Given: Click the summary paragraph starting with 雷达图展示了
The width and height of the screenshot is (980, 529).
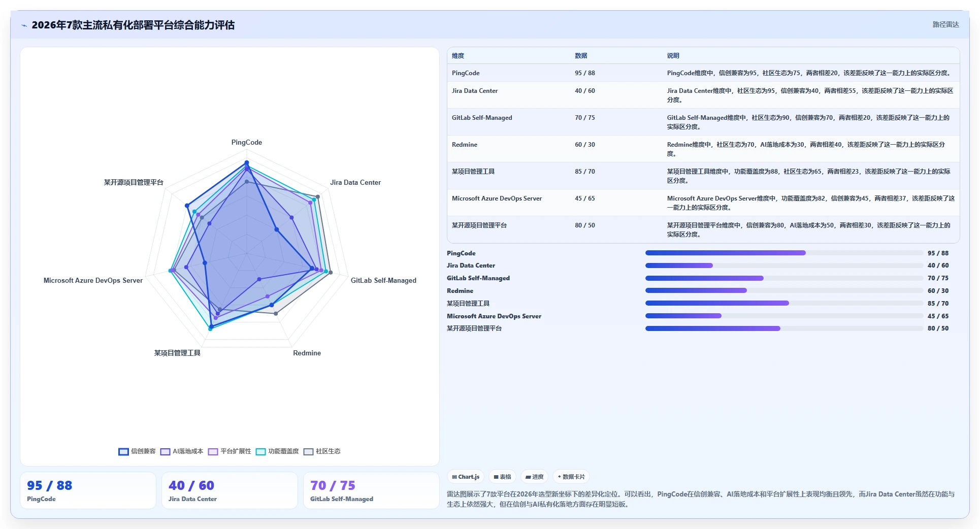Looking at the screenshot, I should 701,499.
